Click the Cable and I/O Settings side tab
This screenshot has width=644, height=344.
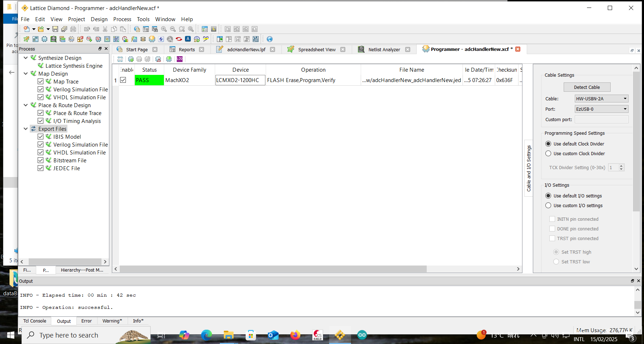coord(529,168)
